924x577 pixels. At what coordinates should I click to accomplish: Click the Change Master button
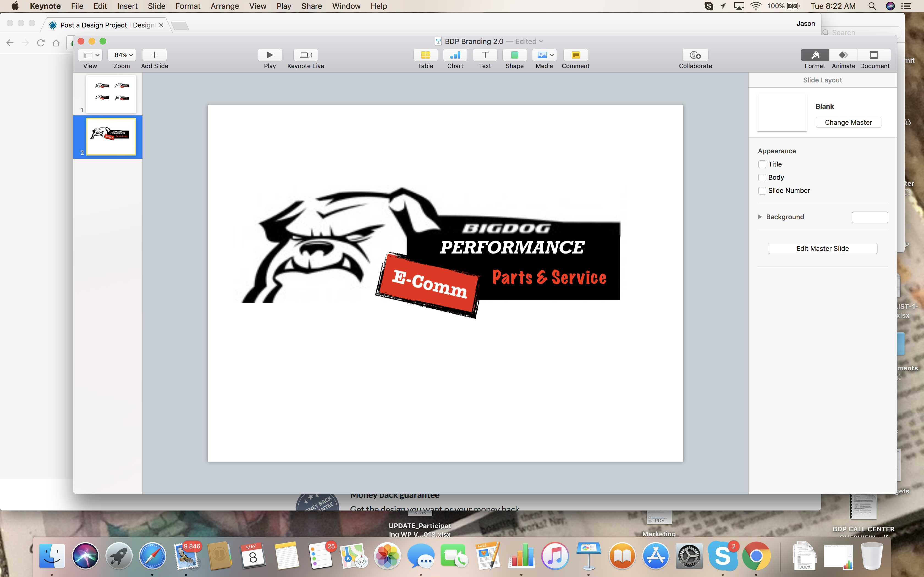coord(848,123)
